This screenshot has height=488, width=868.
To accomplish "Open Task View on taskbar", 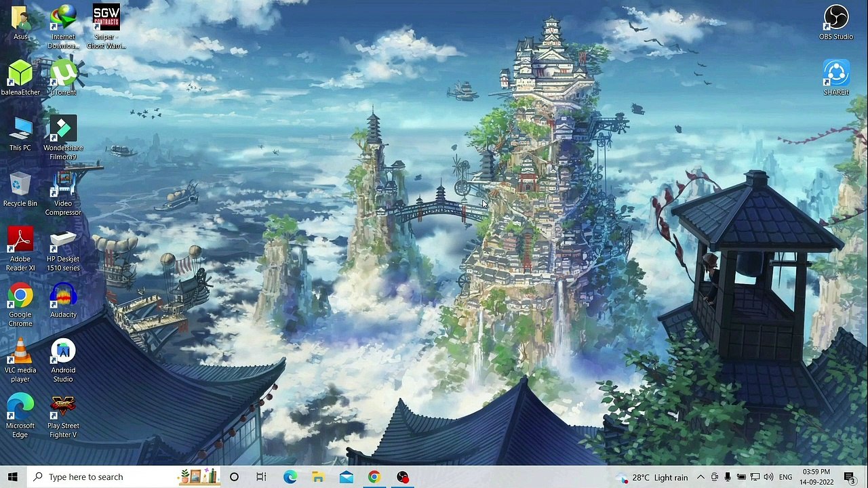I will click(x=261, y=477).
